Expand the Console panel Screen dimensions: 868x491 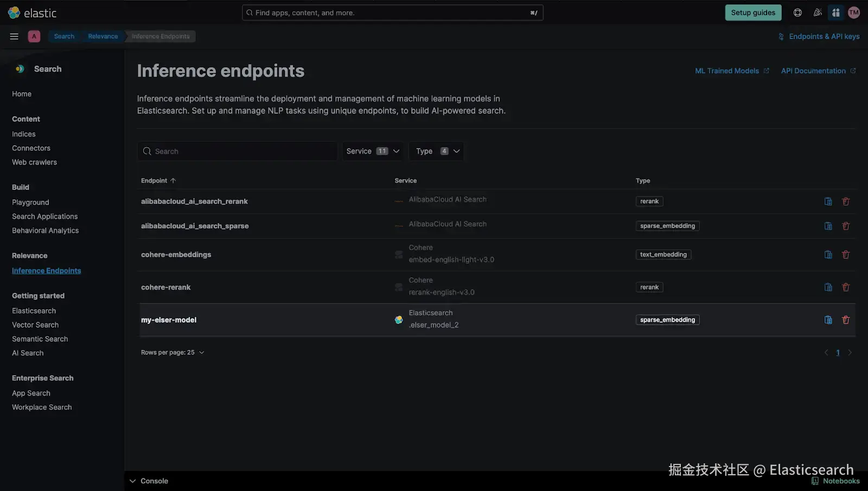point(149,481)
